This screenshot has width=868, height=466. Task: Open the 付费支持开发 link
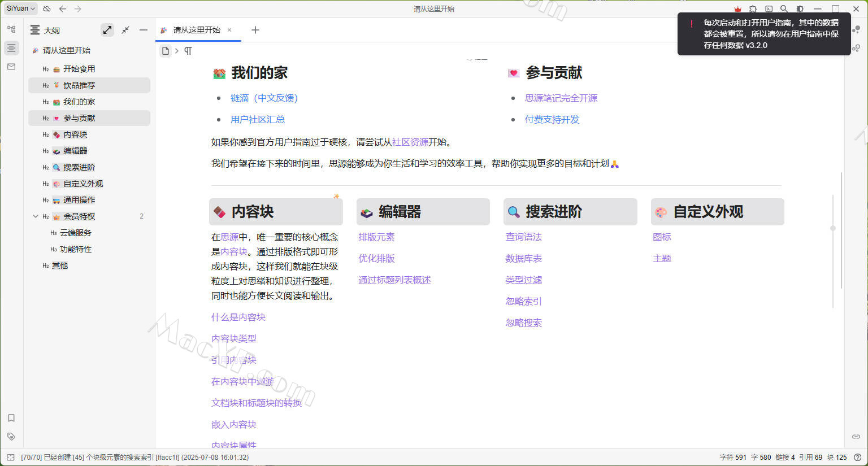(552, 120)
